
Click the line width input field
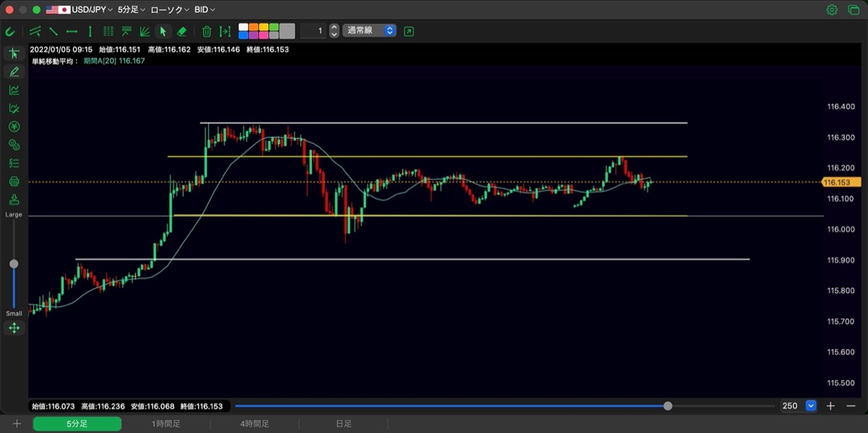click(312, 31)
